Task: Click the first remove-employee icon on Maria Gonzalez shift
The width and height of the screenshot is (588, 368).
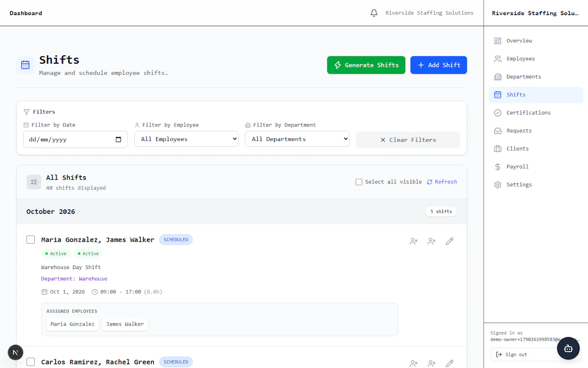Action: [x=414, y=241]
